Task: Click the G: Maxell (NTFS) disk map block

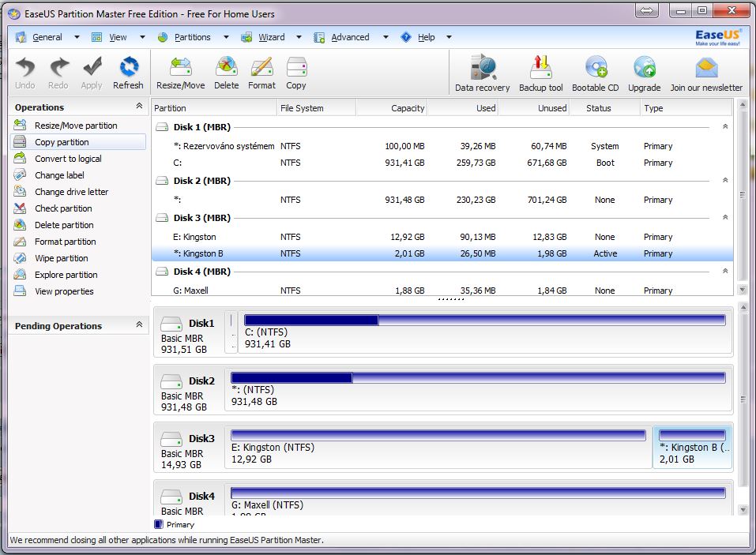Action: 478,498
